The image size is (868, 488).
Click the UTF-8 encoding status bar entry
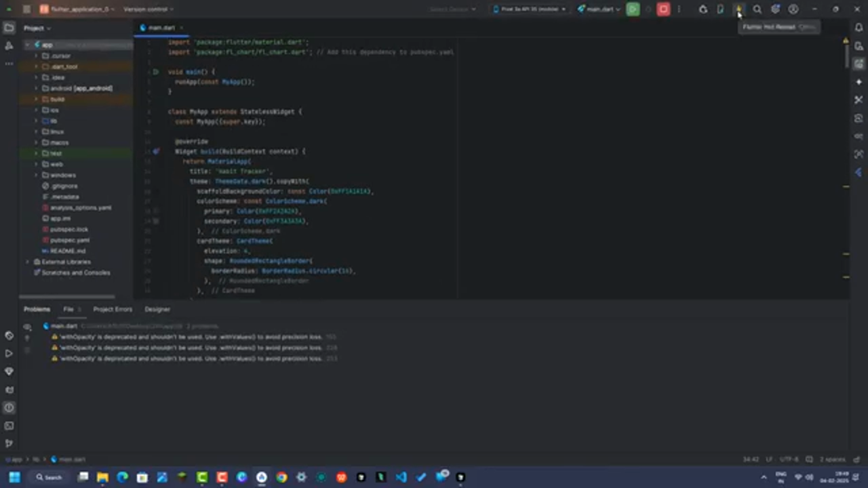pos(789,460)
